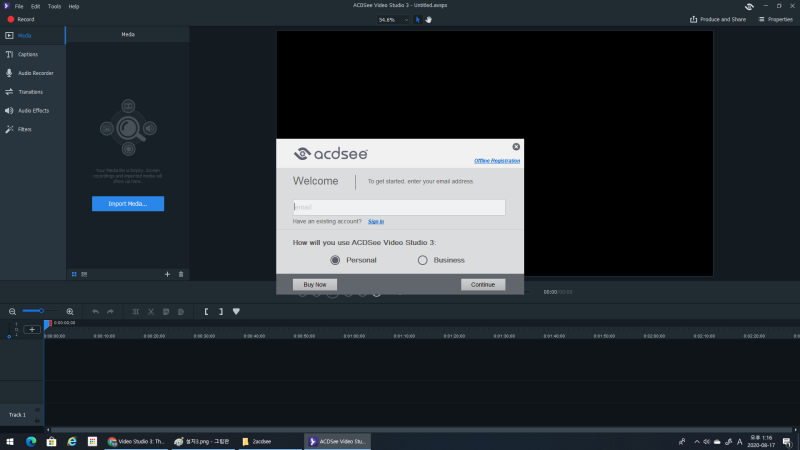This screenshot has width=800, height=450.
Task: Switch to the 2acdsee folder taskbar window
Action: (x=270, y=441)
